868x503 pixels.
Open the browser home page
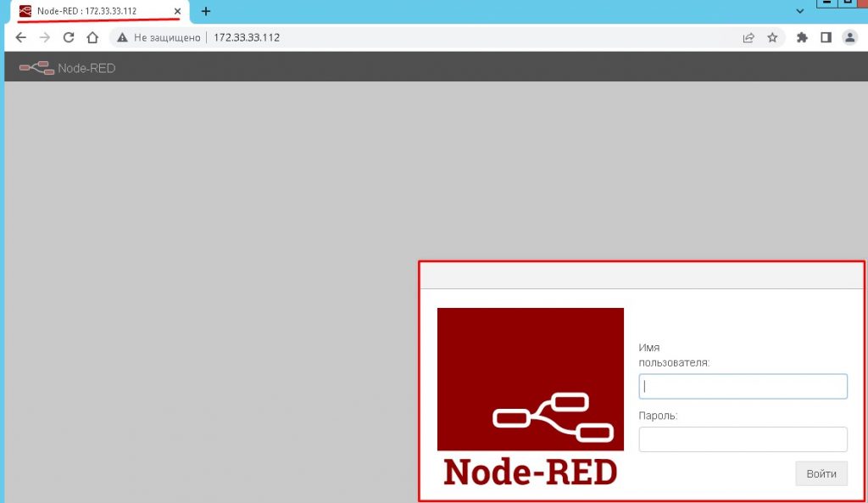click(x=93, y=37)
